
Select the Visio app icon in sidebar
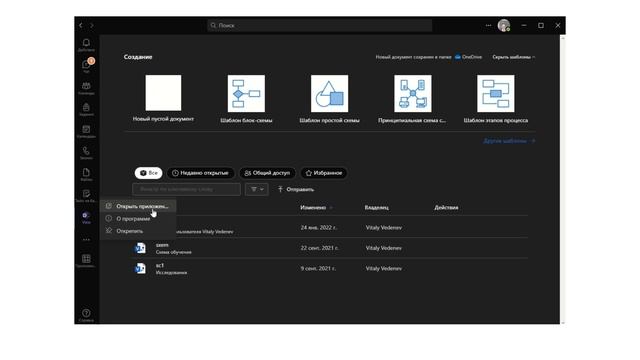(x=86, y=217)
